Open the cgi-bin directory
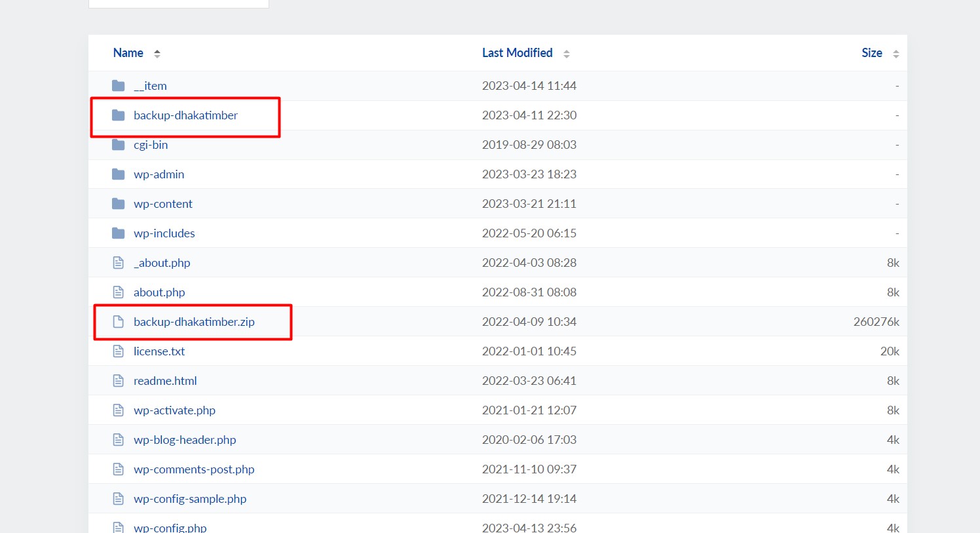The width and height of the screenshot is (980, 533). tap(151, 145)
